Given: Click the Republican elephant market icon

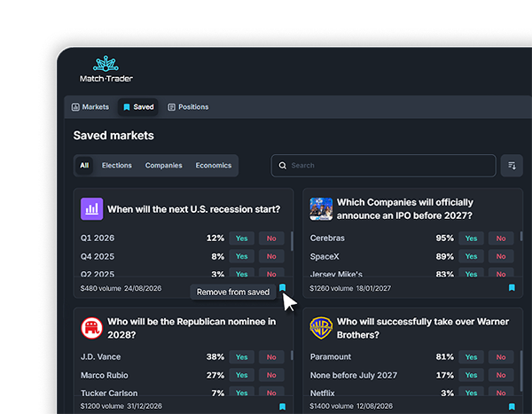Looking at the screenshot, I should [91, 328].
